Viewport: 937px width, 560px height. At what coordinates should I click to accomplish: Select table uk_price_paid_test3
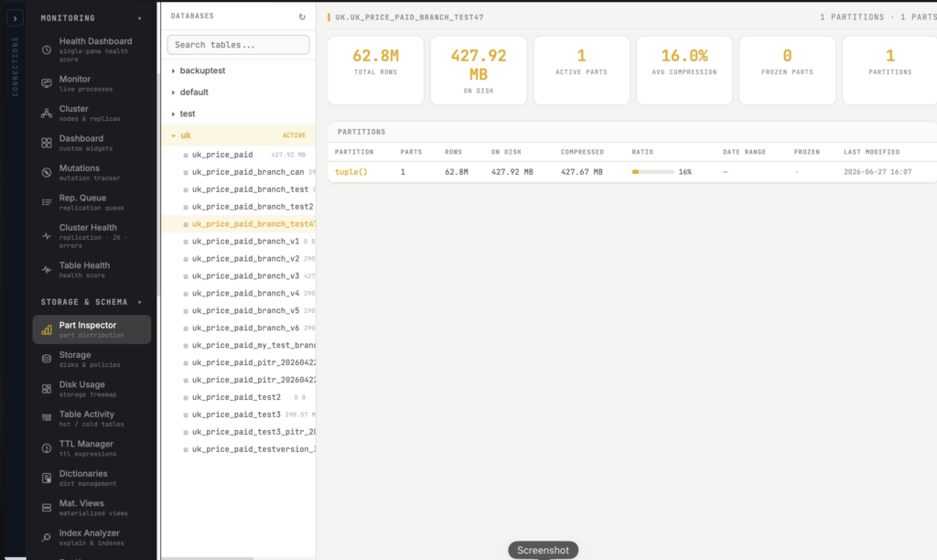(239, 415)
